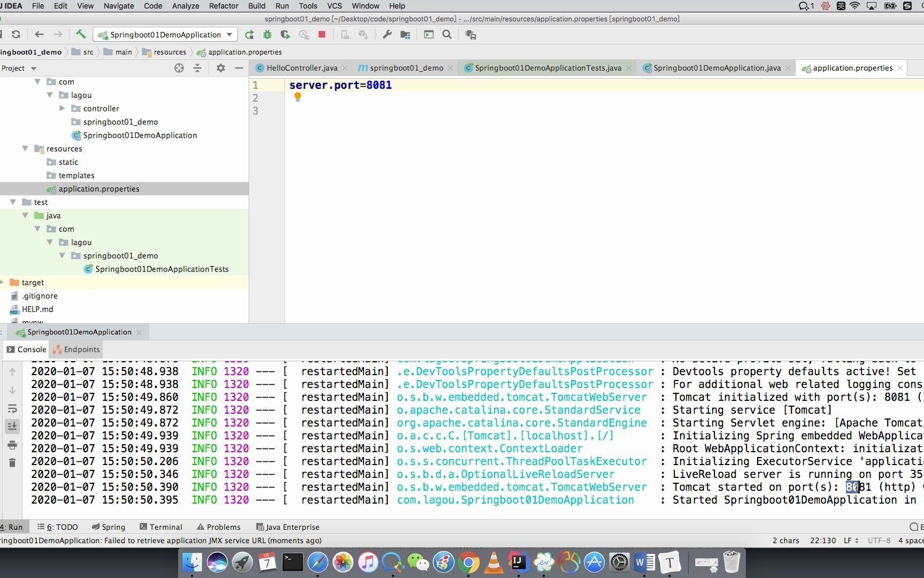Collapse the test folder
This screenshot has height=578, width=924.
[x=13, y=202]
